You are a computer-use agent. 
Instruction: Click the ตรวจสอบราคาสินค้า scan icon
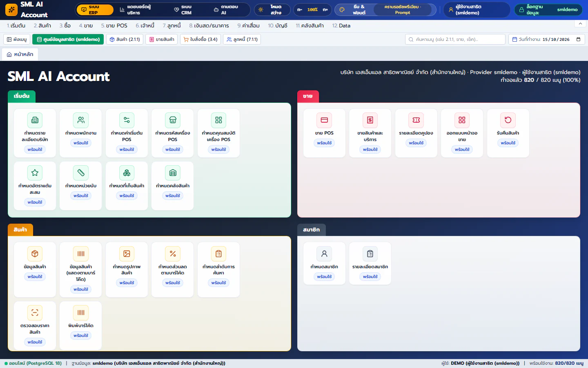pos(35,313)
